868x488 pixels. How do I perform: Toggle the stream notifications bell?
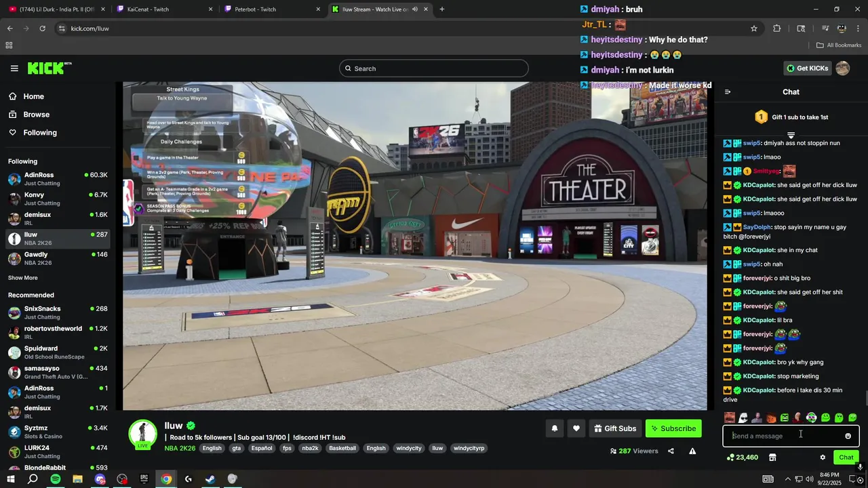point(555,428)
